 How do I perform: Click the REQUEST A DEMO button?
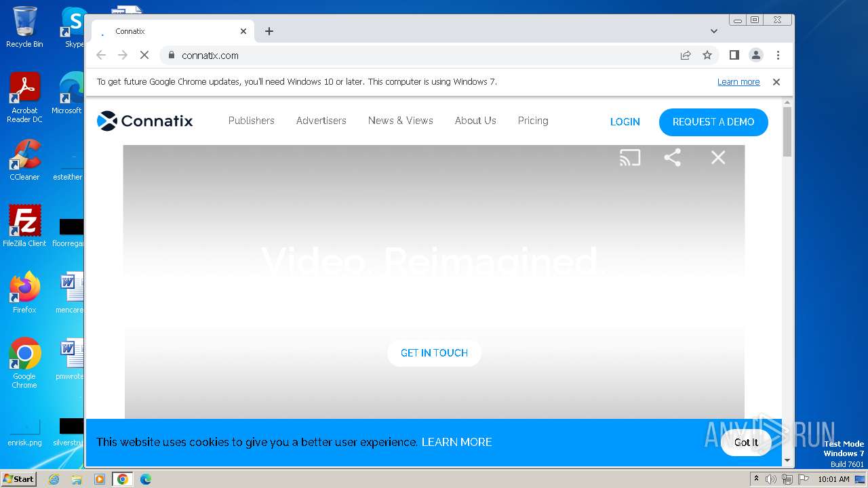click(713, 122)
